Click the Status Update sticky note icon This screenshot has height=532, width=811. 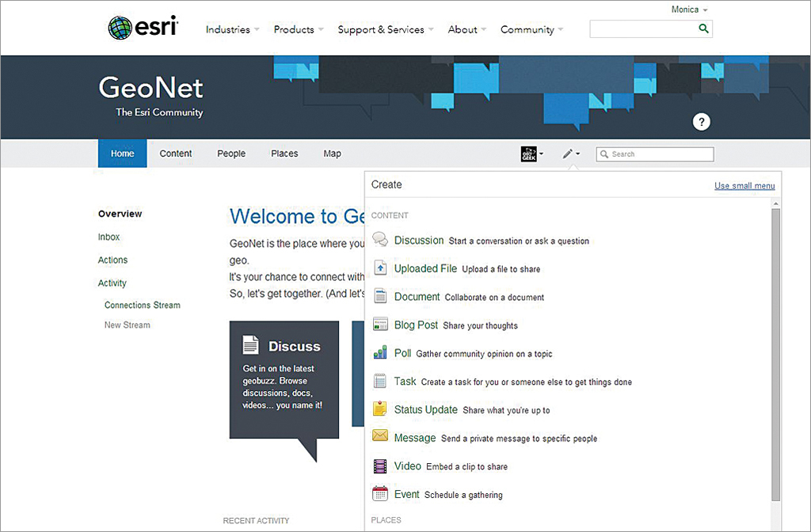click(380, 408)
